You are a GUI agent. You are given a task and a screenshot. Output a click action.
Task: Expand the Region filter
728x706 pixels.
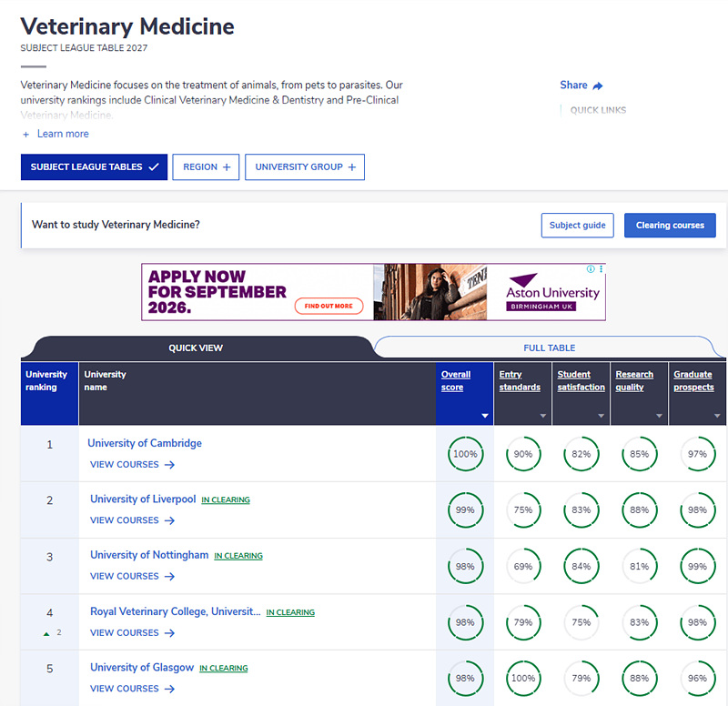[x=206, y=167]
